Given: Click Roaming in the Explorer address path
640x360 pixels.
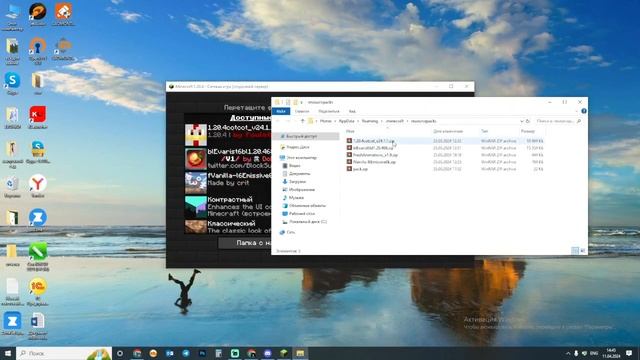Looking at the screenshot, I should [x=370, y=121].
